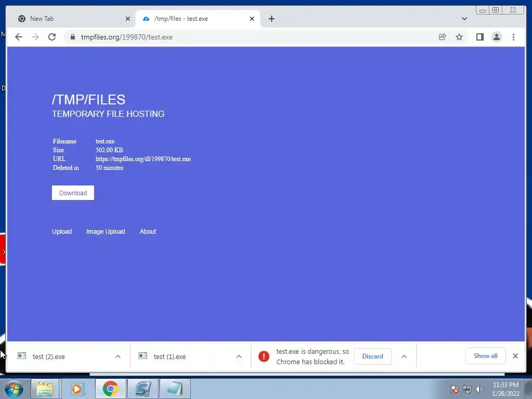Click the lock icon in address bar
The width and height of the screenshot is (532, 399).
[x=72, y=37]
